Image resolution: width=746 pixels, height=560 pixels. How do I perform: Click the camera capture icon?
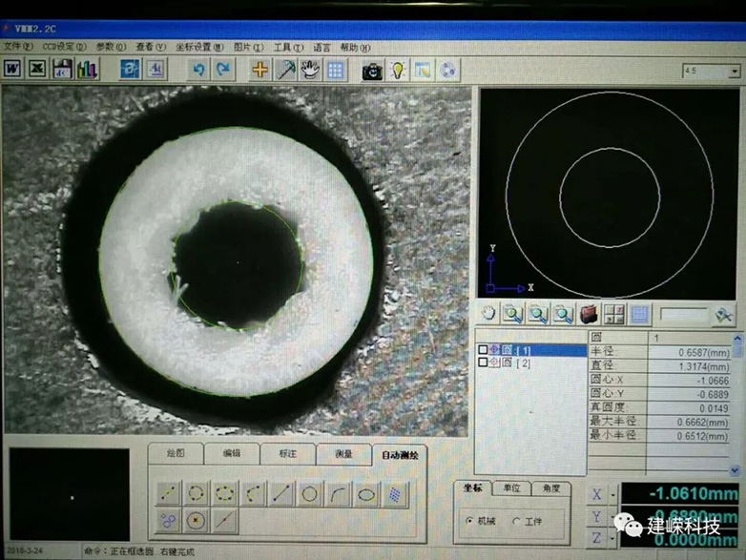(x=372, y=70)
